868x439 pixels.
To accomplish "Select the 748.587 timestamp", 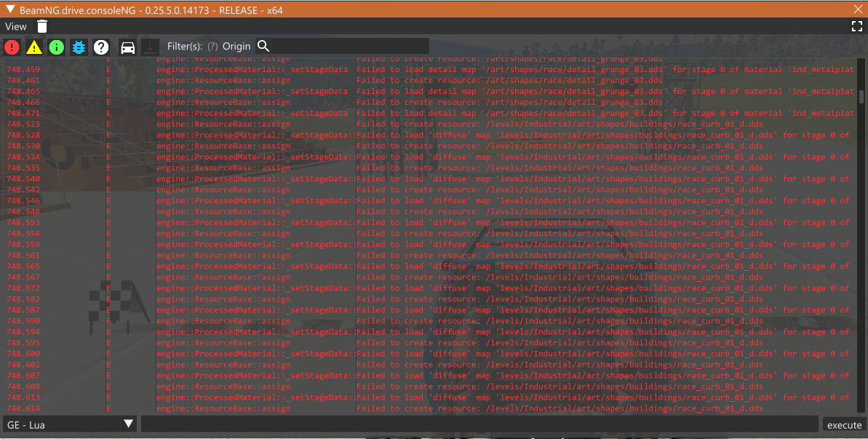I will click(23, 310).
